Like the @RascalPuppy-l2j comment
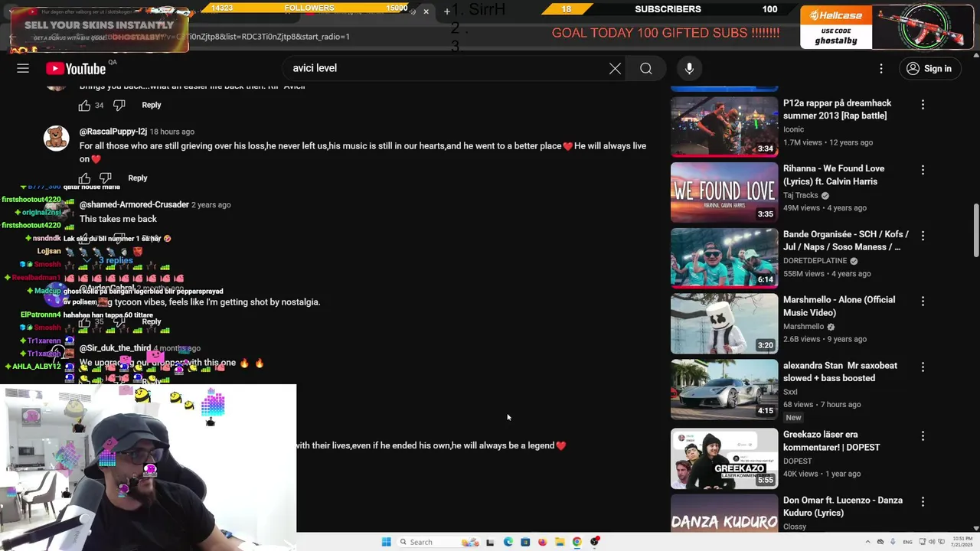The width and height of the screenshot is (980, 551). (x=84, y=178)
